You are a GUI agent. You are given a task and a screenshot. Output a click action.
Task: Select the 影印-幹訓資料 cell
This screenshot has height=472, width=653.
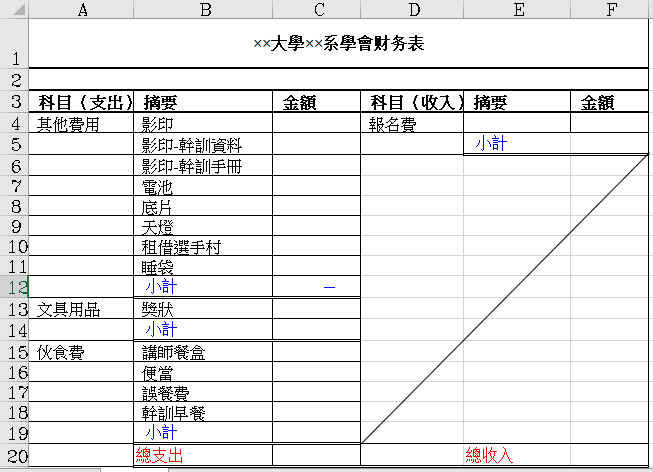click(202, 145)
